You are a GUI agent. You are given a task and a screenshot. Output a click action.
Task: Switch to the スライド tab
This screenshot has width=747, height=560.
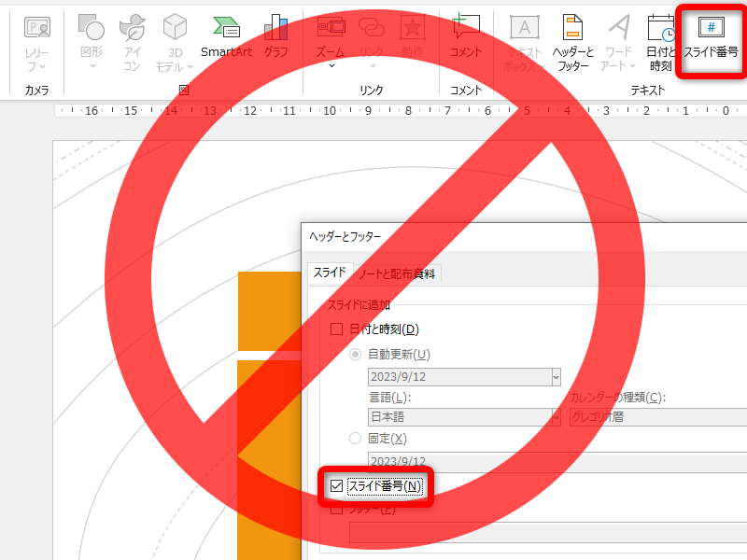tap(330, 273)
